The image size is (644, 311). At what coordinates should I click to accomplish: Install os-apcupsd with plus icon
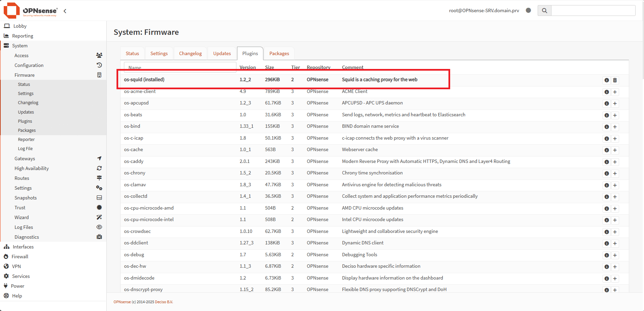615,103
